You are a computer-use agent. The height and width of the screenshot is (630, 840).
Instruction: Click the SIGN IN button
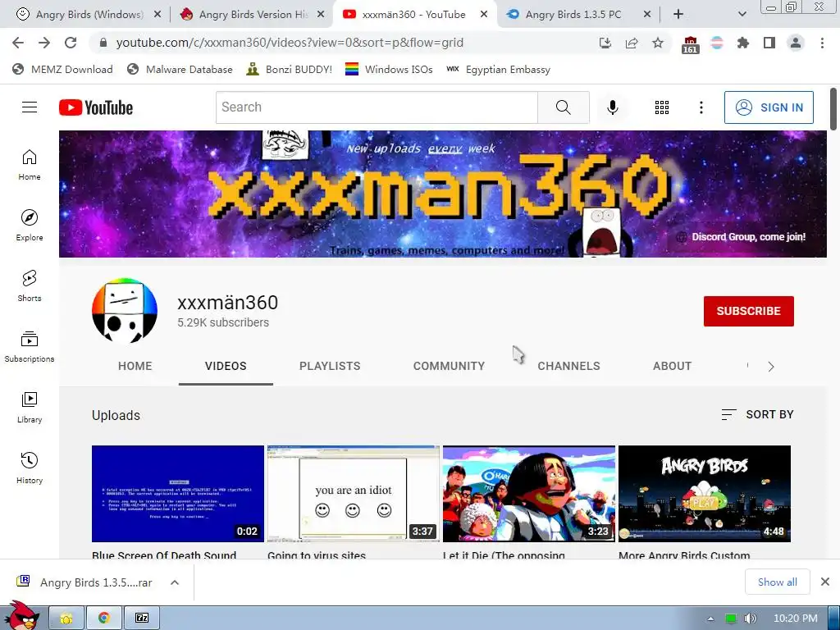[x=769, y=107]
